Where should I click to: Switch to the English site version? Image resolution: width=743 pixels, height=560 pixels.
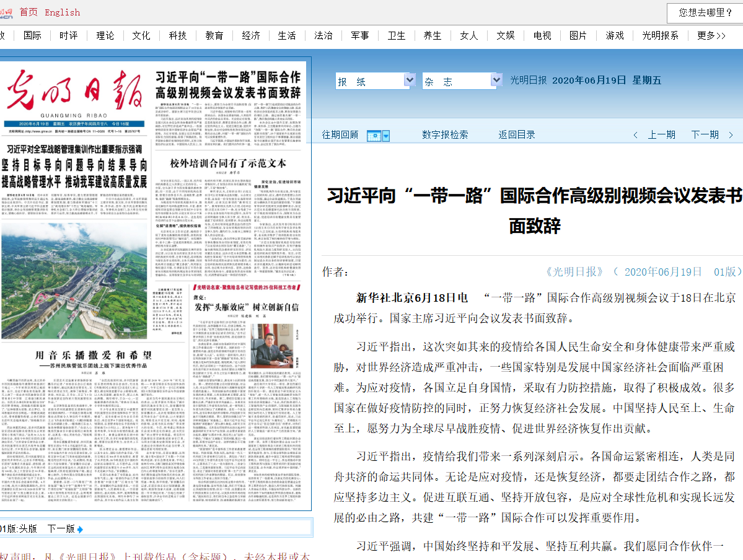click(62, 12)
